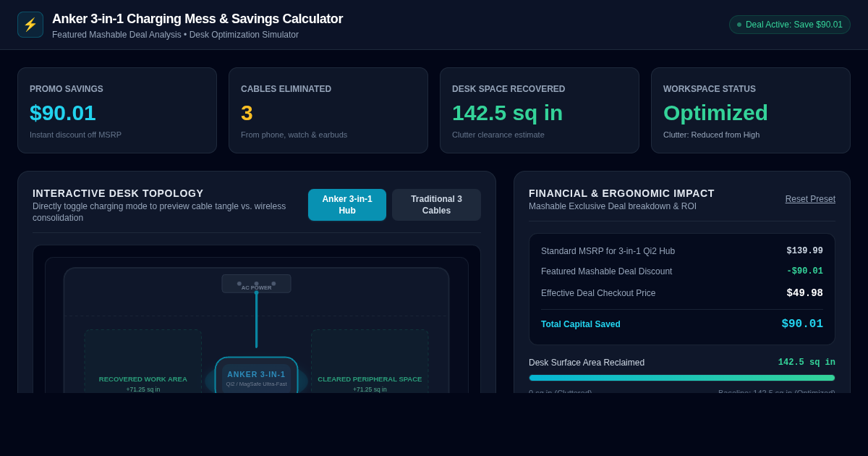
Task: Click 'Clutter: Reduced from High' text
Action: coord(711,135)
